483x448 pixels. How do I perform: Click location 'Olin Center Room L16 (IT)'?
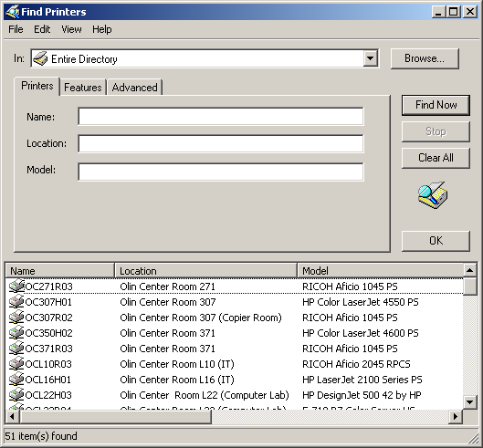tap(177, 380)
